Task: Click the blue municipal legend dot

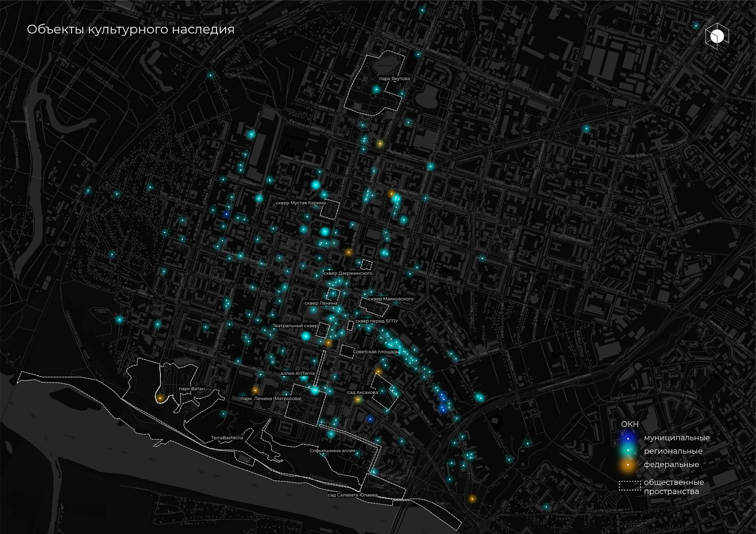Action: [x=628, y=438]
